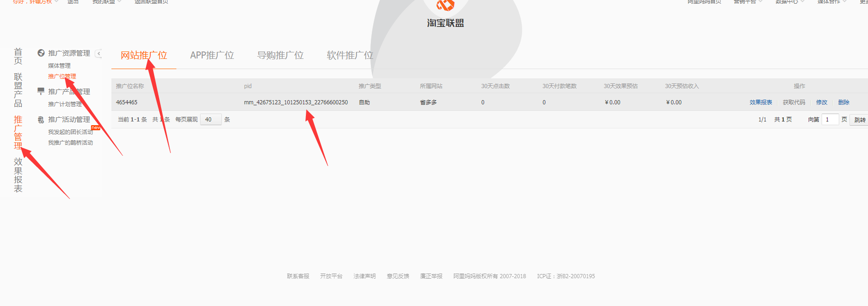Click the coins icon beside 推广活动管理
868x306 pixels.
(x=41, y=120)
